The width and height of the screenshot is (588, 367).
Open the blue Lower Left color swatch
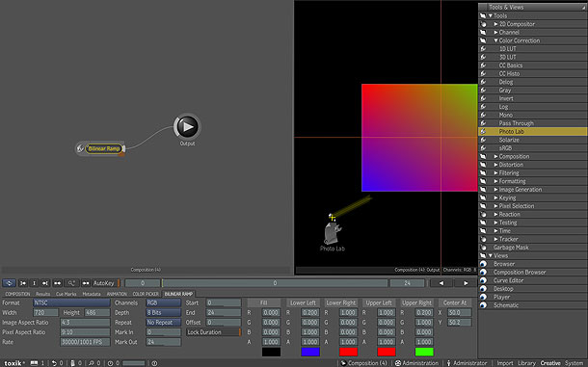click(310, 352)
